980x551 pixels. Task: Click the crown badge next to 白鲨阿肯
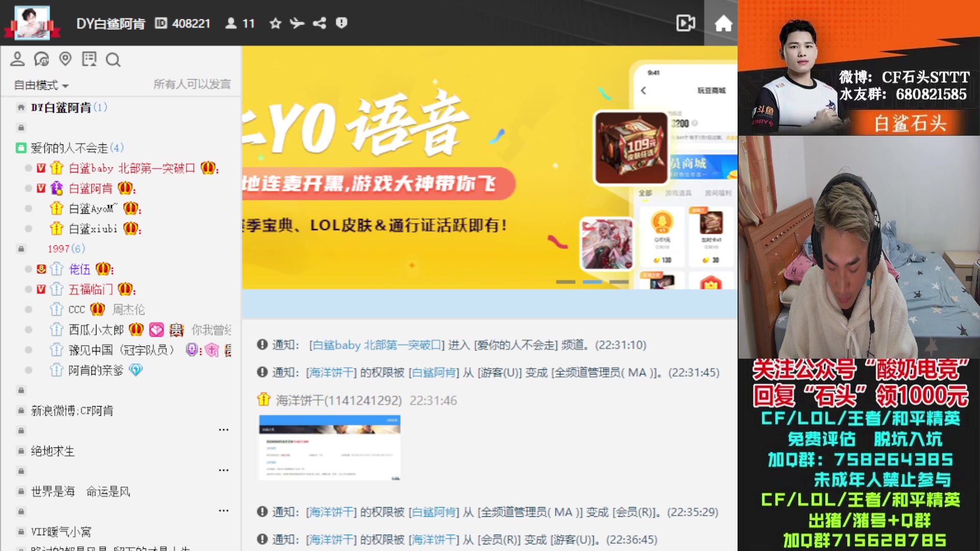[125, 188]
